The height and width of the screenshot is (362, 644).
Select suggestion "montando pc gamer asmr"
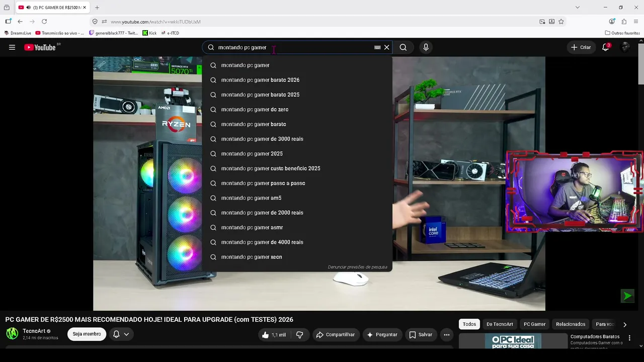click(x=297, y=227)
